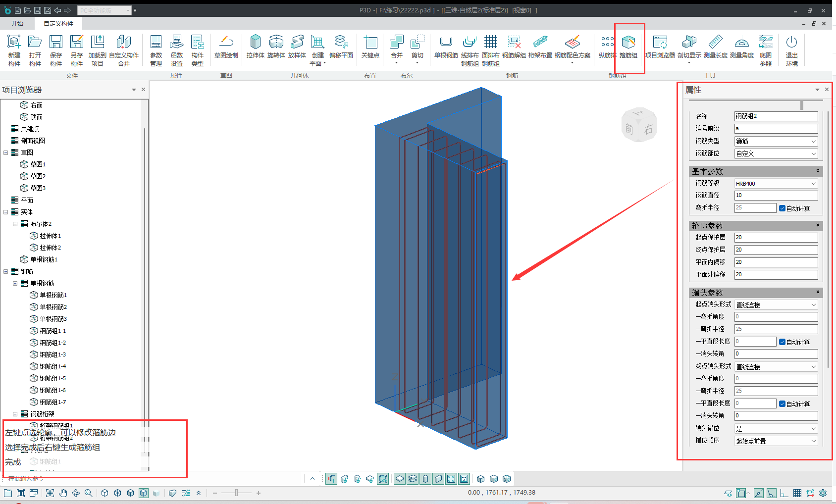
Task: Open the 钢筋等级 HRB400 dropdown
Action: (776, 184)
